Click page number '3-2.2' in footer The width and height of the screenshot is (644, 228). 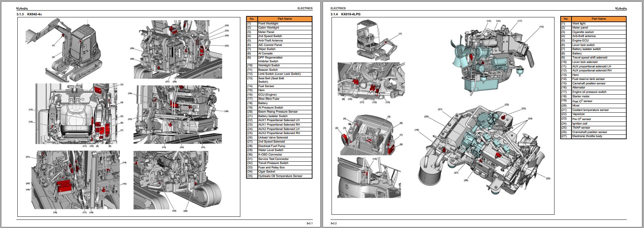[334, 223]
